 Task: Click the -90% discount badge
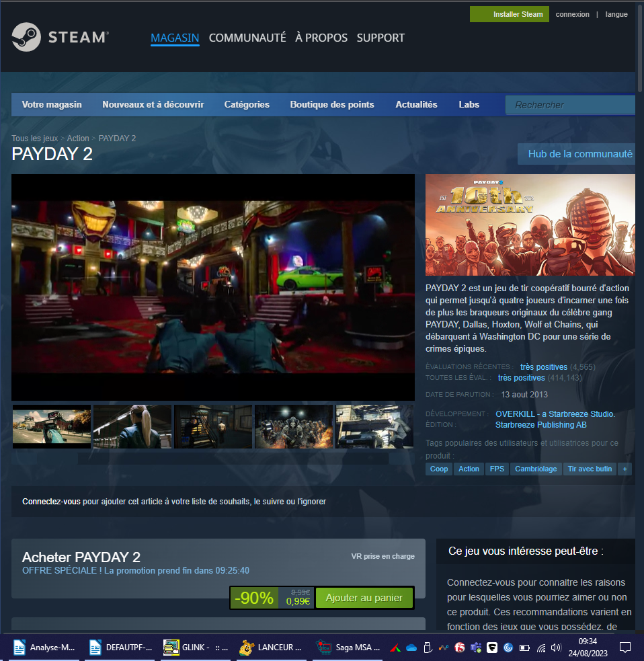(x=254, y=598)
